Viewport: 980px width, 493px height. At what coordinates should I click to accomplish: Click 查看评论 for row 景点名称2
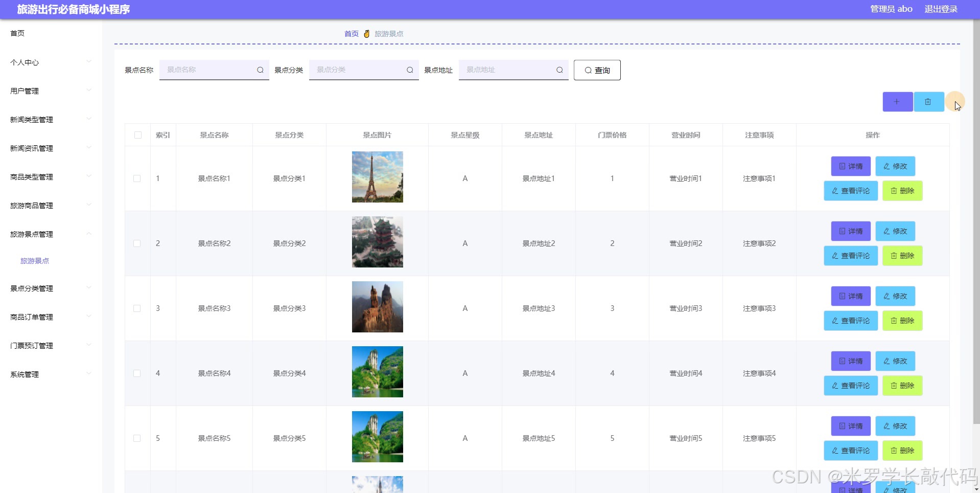click(x=851, y=256)
